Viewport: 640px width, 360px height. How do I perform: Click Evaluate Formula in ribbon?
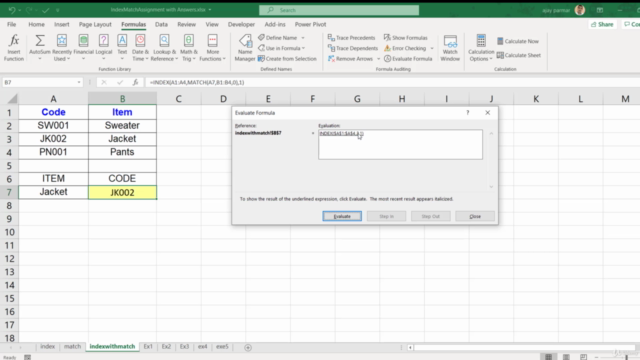click(408, 59)
